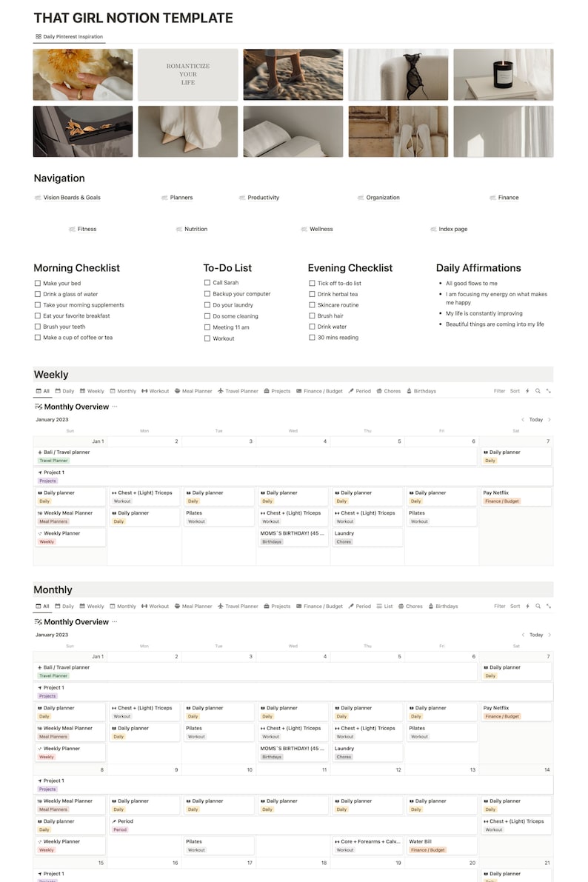
Task: Tick 'Tick off to-do list' checkbox
Action: 312,284
